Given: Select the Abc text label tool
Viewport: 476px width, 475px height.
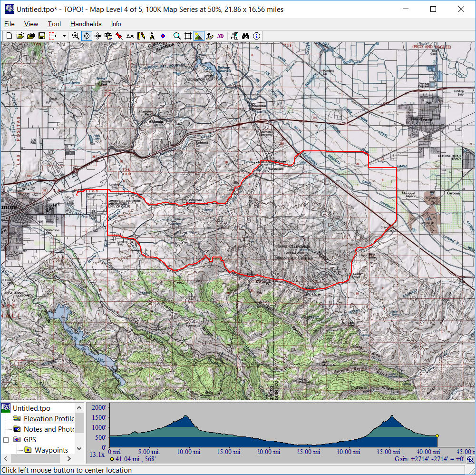Looking at the screenshot, I should click(130, 36).
